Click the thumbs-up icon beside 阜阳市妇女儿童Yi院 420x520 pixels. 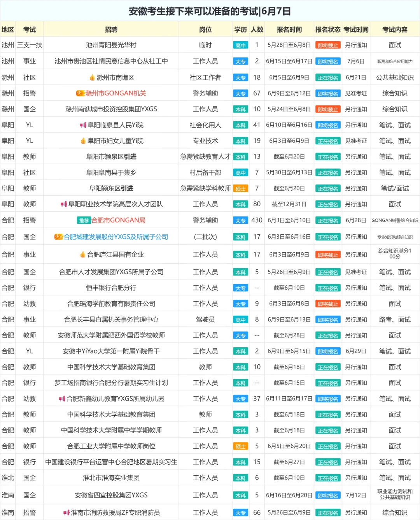coord(83,141)
